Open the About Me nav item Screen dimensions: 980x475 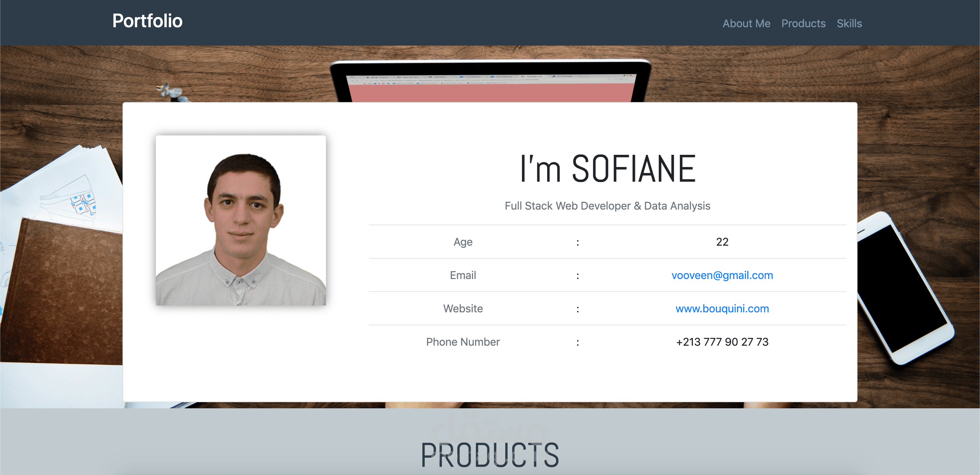(x=746, y=23)
